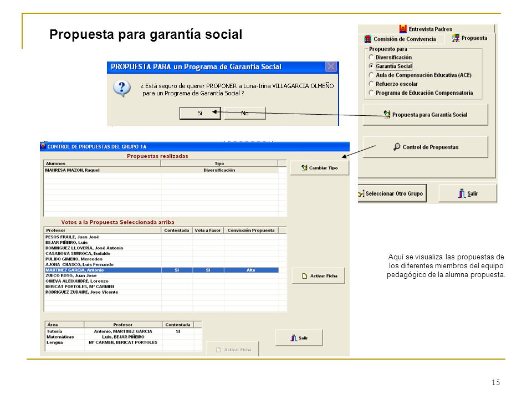Image resolution: width=532 pixels, height=399 pixels.
Task: Click the Alumnos column header
Action: tap(102, 163)
